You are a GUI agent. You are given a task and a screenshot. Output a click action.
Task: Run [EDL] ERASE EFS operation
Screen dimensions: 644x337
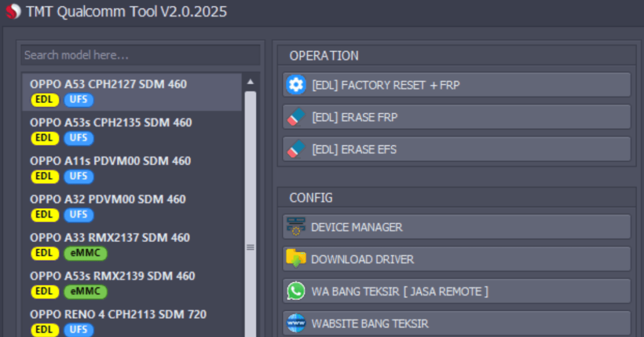click(x=457, y=149)
